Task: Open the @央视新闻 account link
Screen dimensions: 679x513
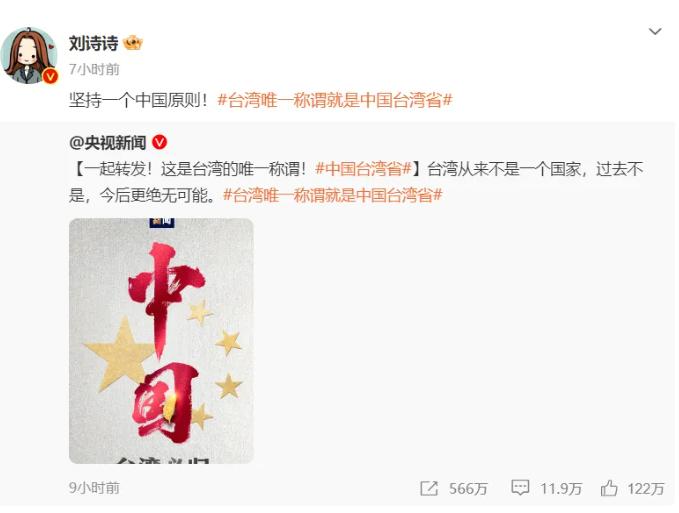Action: click(107, 142)
